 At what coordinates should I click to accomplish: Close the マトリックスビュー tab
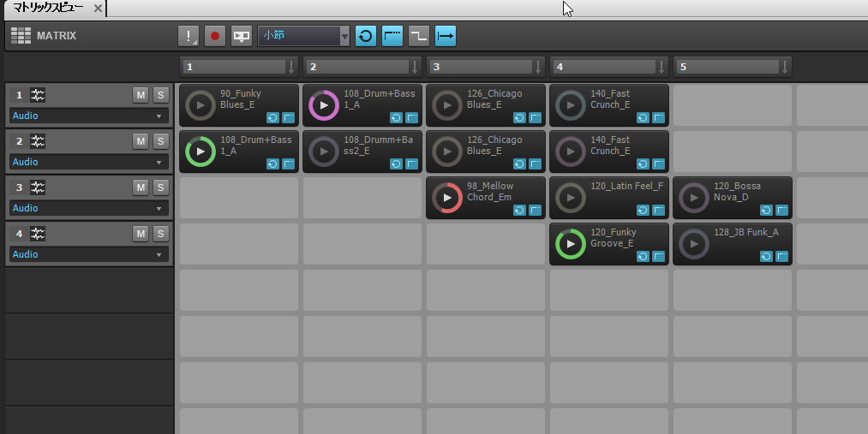click(x=98, y=9)
